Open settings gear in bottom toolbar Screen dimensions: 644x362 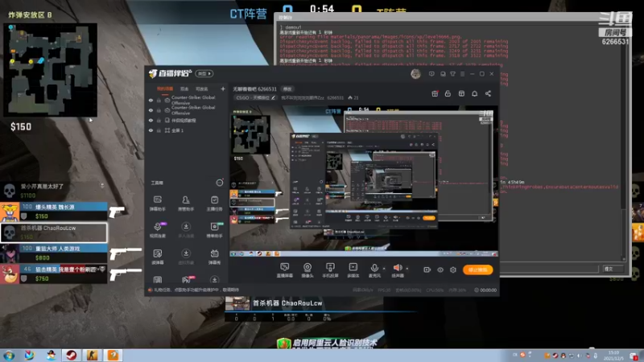(453, 269)
